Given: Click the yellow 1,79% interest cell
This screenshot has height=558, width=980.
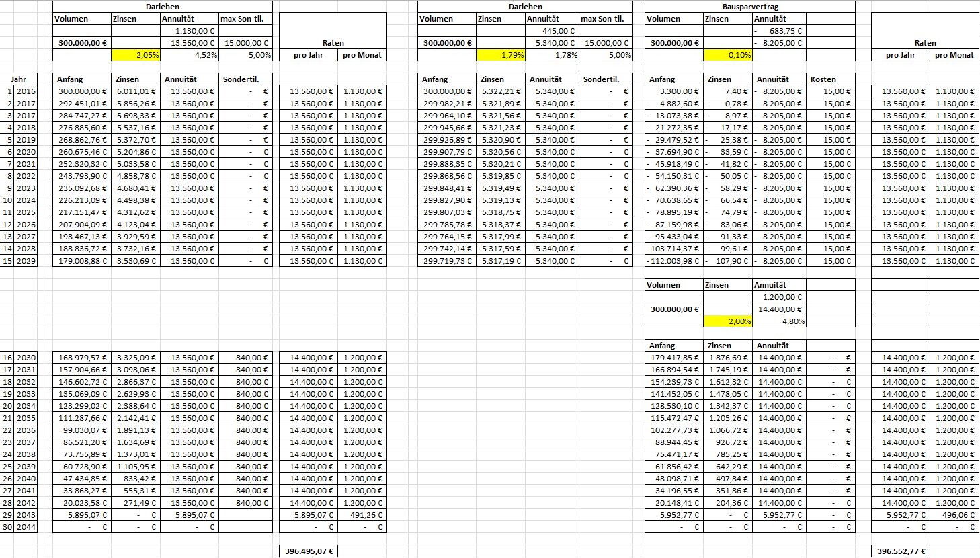Looking at the screenshot, I should pyautogui.click(x=500, y=55).
